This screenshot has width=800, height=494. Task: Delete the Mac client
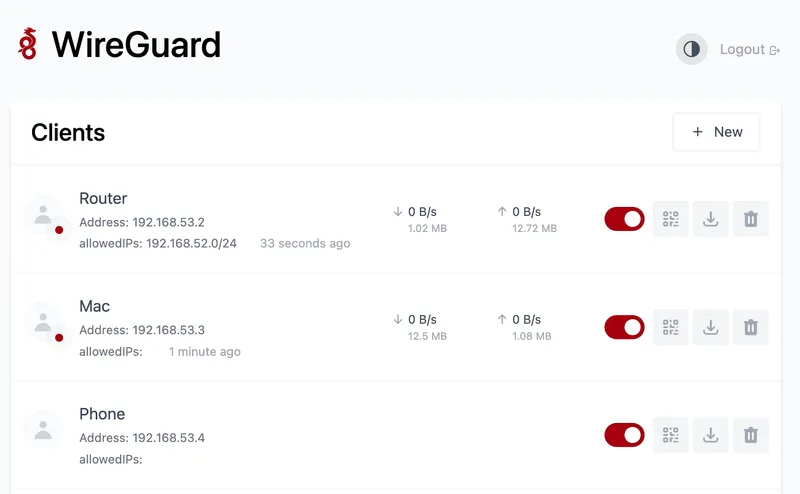751,327
